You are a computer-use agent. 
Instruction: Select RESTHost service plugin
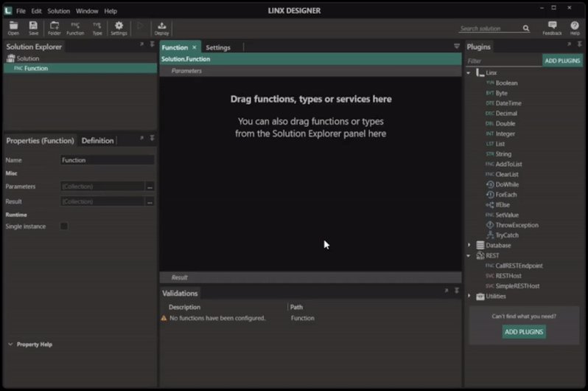tap(503, 276)
